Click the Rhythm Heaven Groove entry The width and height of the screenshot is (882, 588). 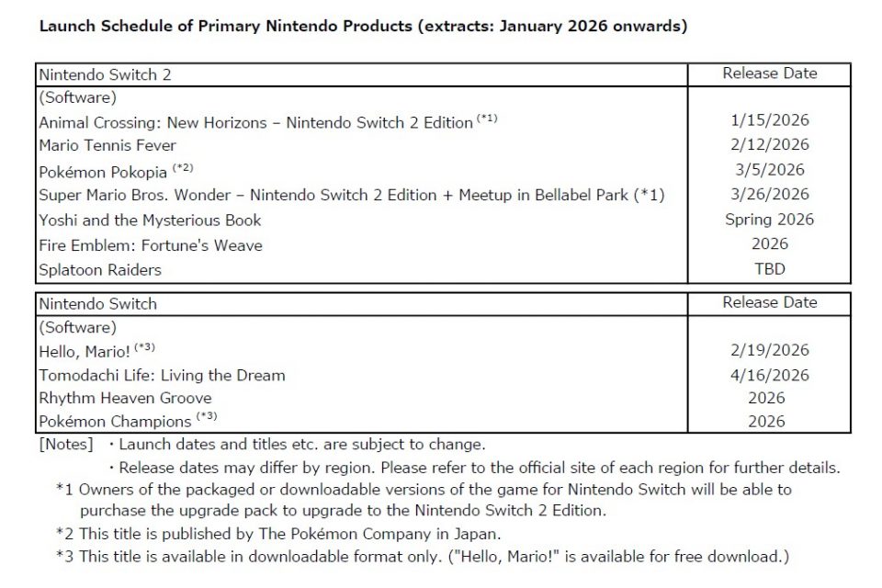click(125, 398)
